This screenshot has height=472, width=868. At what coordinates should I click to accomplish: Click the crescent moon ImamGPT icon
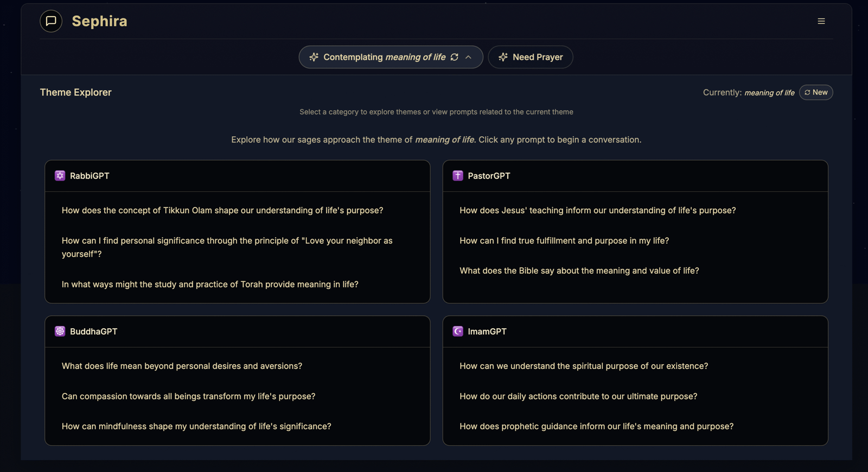click(458, 331)
